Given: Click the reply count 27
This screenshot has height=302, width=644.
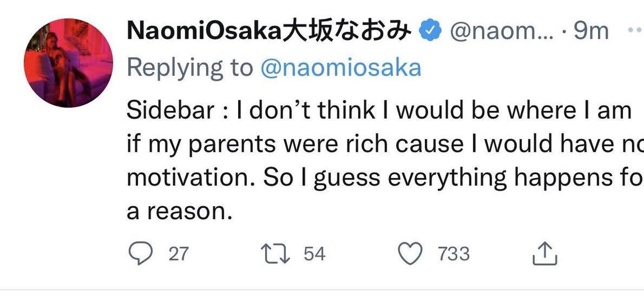Looking at the screenshot, I should pyautogui.click(x=179, y=254).
